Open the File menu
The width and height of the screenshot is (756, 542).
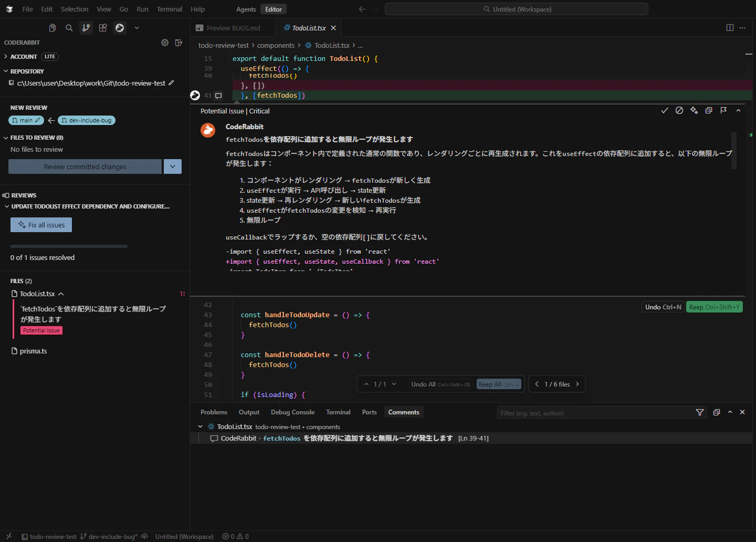point(28,9)
